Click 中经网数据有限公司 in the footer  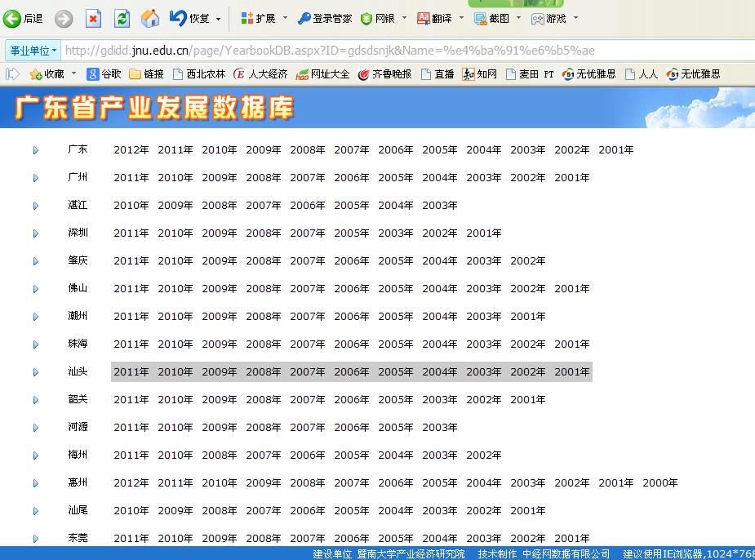click(566, 554)
